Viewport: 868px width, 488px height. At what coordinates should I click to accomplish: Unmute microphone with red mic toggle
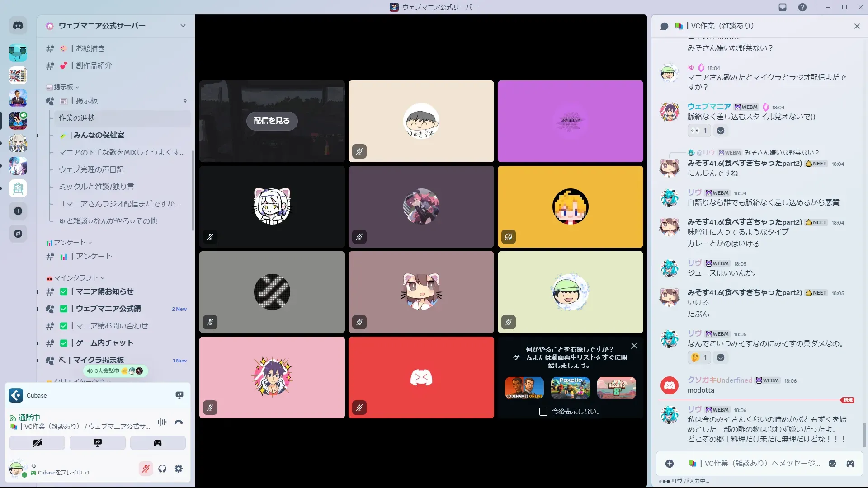pos(146,469)
